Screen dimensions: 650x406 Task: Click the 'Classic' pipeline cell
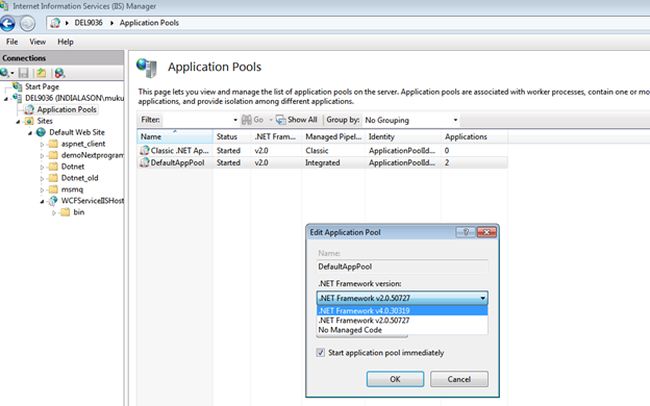coord(317,151)
